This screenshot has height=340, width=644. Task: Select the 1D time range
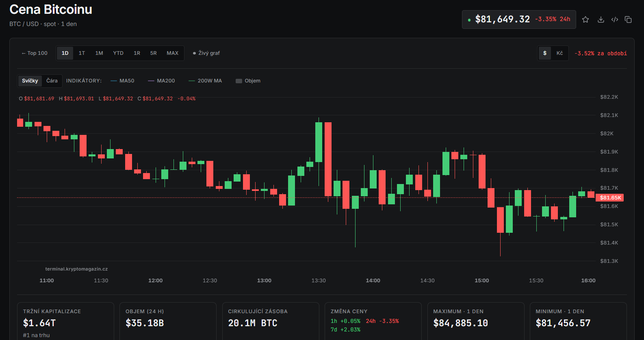coord(65,53)
